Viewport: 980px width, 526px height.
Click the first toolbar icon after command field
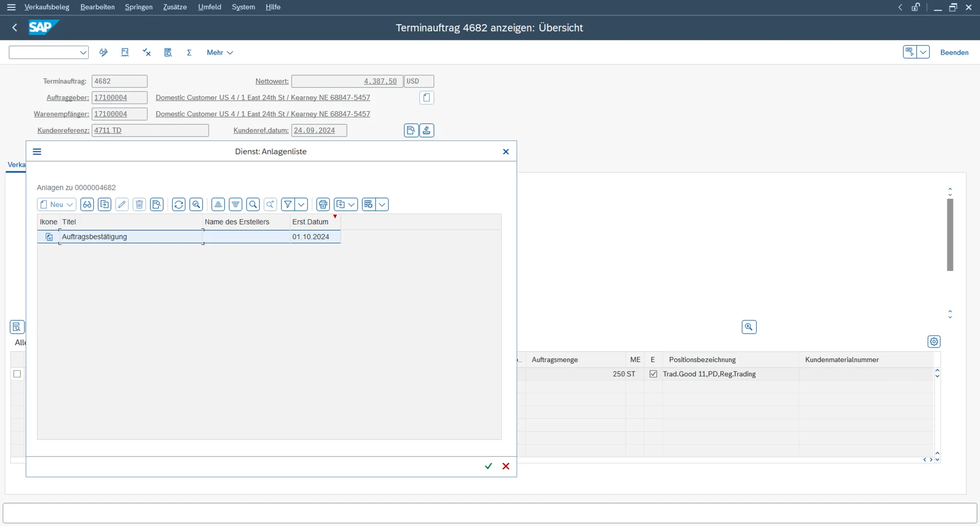coord(103,52)
